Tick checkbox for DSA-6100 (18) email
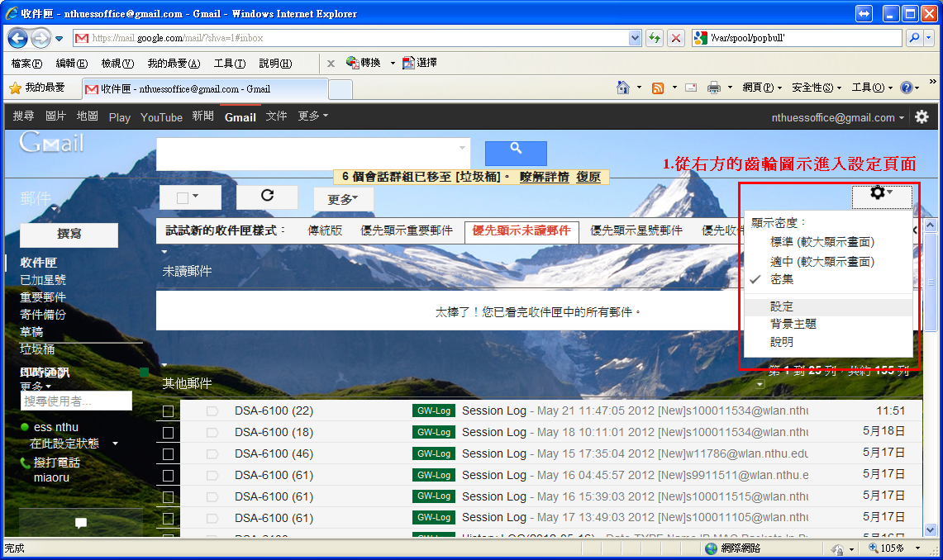The height and width of the screenshot is (560, 943). tap(169, 433)
